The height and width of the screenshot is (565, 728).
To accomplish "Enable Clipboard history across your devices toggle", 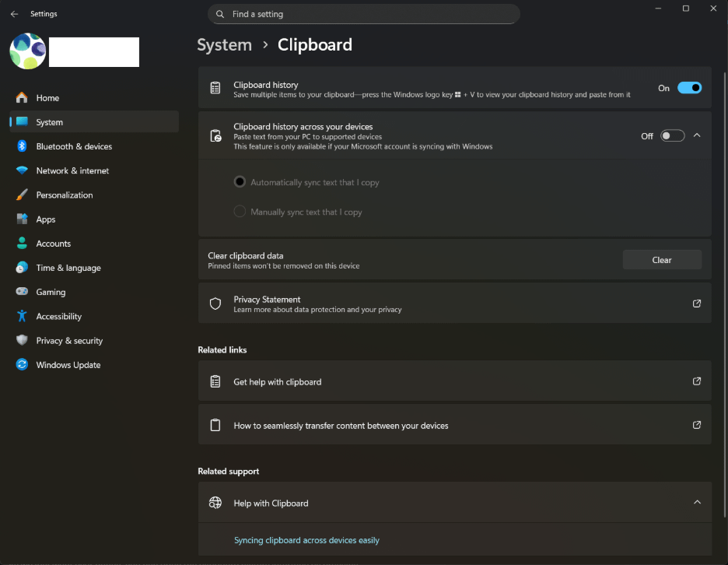I will pos(672,135).
